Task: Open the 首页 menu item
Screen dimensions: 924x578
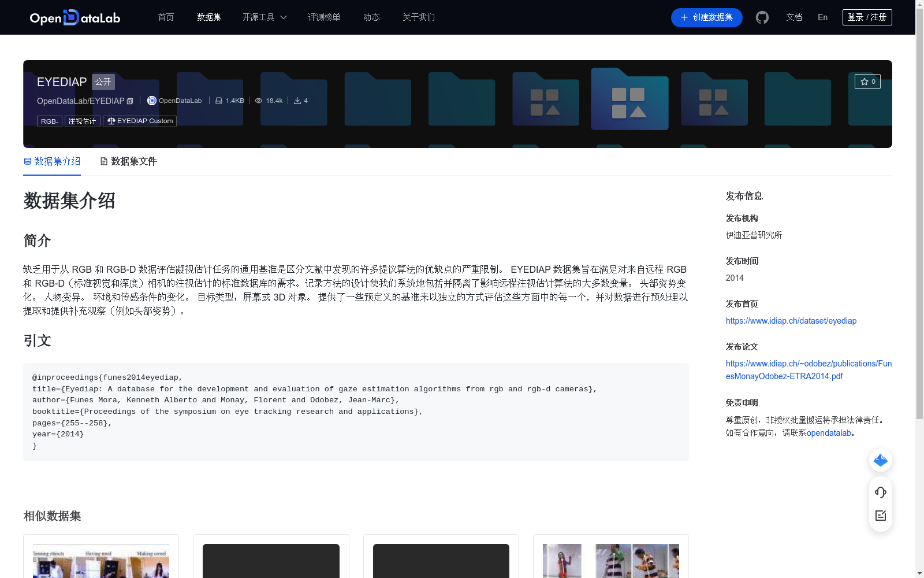Action: click(166, 17)
